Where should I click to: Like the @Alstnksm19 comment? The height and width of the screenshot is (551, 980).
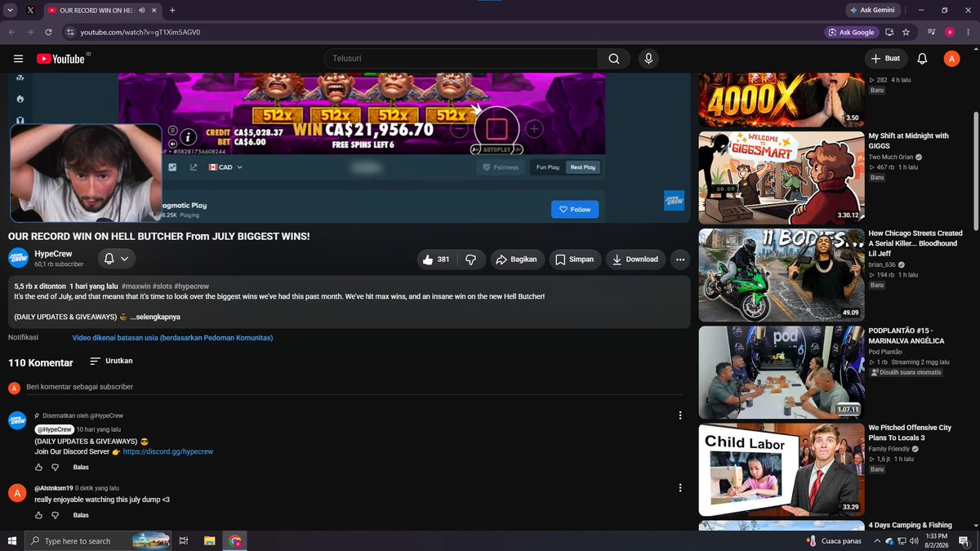38,515
